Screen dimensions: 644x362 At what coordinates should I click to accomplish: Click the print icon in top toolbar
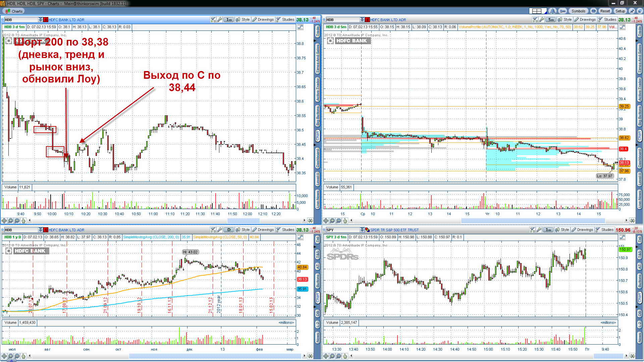coord(593,11)
